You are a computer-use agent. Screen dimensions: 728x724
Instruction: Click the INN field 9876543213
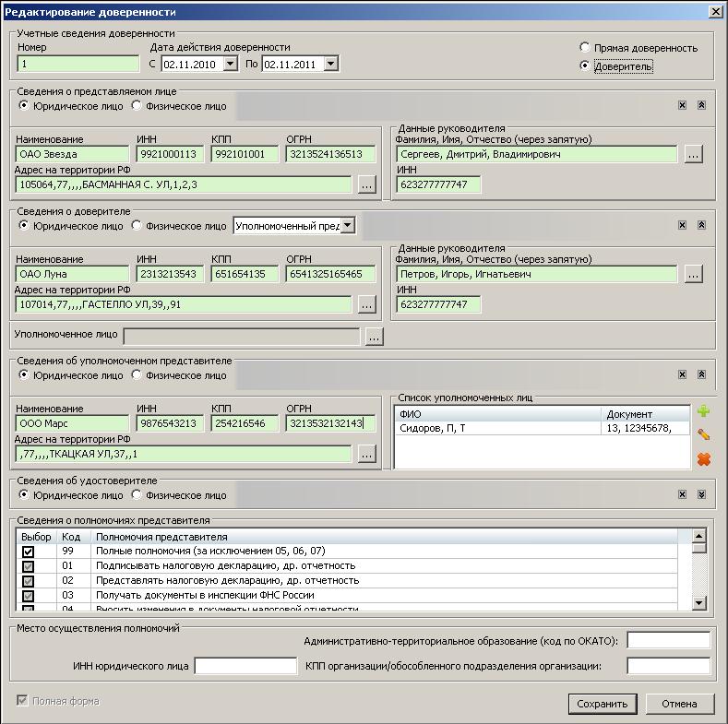coord(170,423)
